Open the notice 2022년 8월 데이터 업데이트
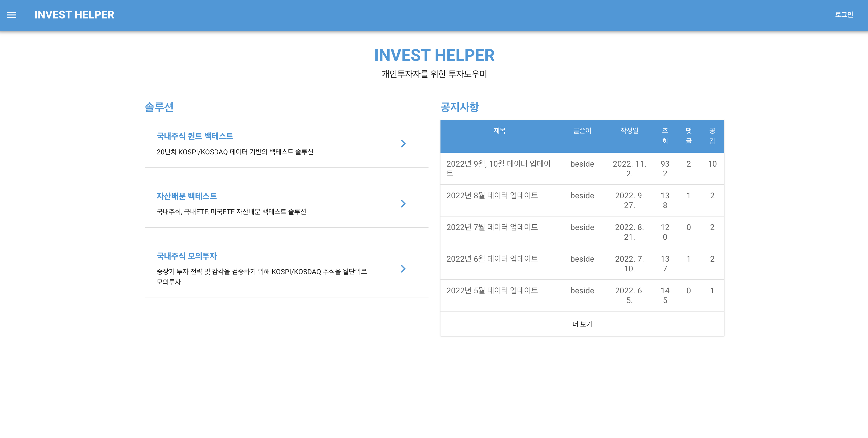Screen dimensions: 868x438 [492, 196]
